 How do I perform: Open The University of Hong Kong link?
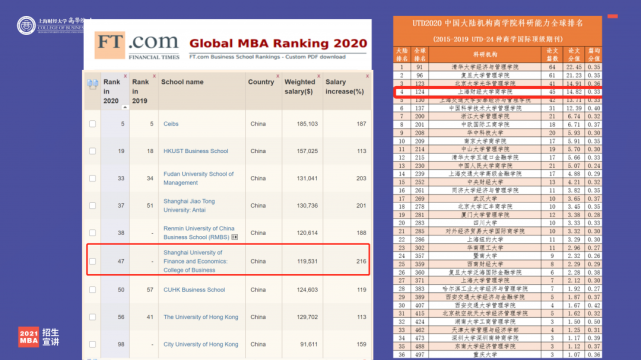(x=201, y=317)
